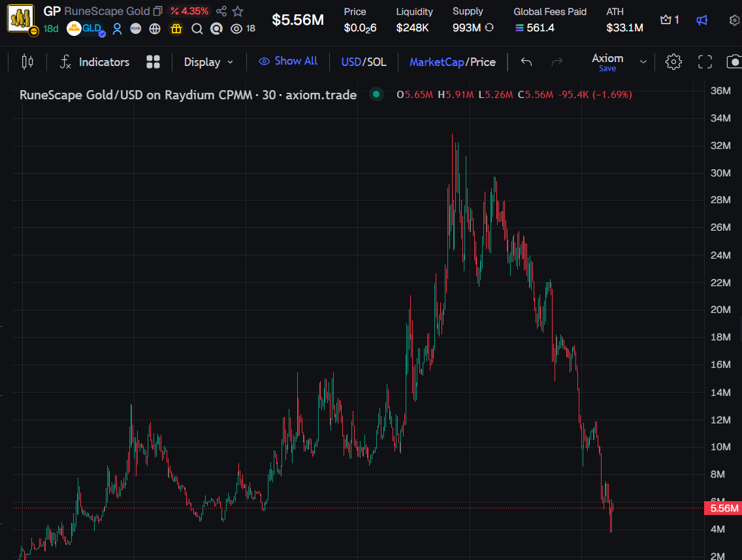The height and width of the screenshot is (560, 742).
Task: Expand the Display dropdown
Action: coord(208,62)
